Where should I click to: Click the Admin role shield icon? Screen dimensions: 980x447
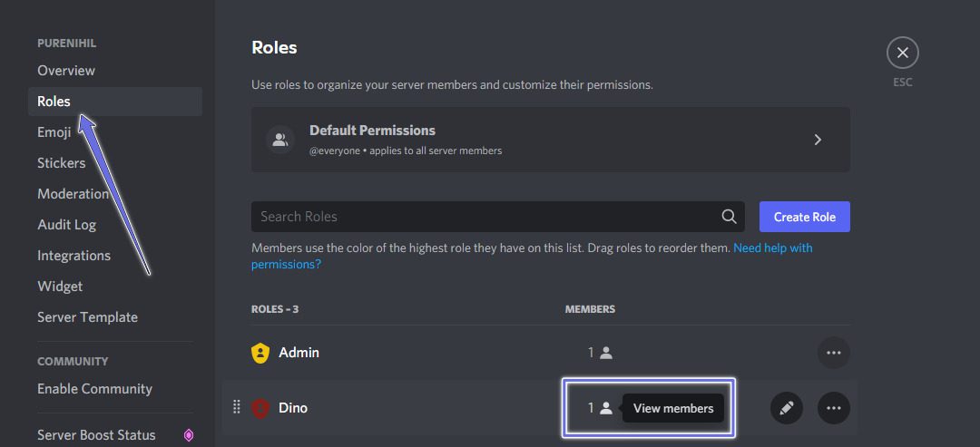[260, 353]
